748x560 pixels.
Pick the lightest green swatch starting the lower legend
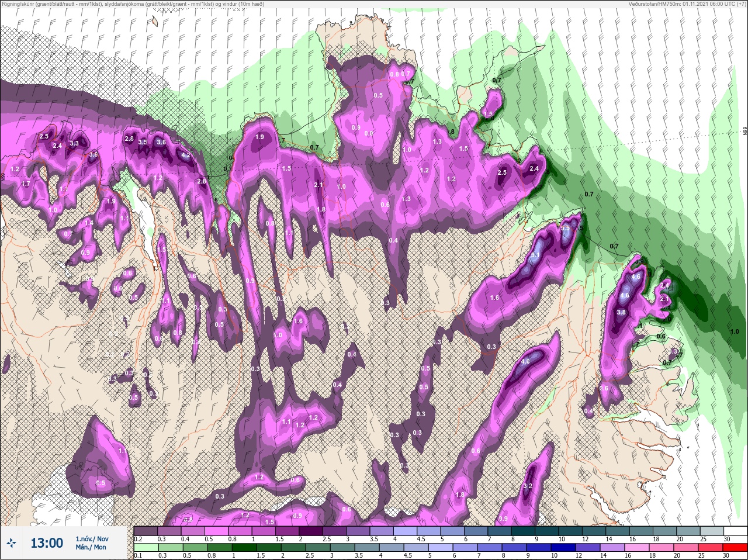[146, 547]
